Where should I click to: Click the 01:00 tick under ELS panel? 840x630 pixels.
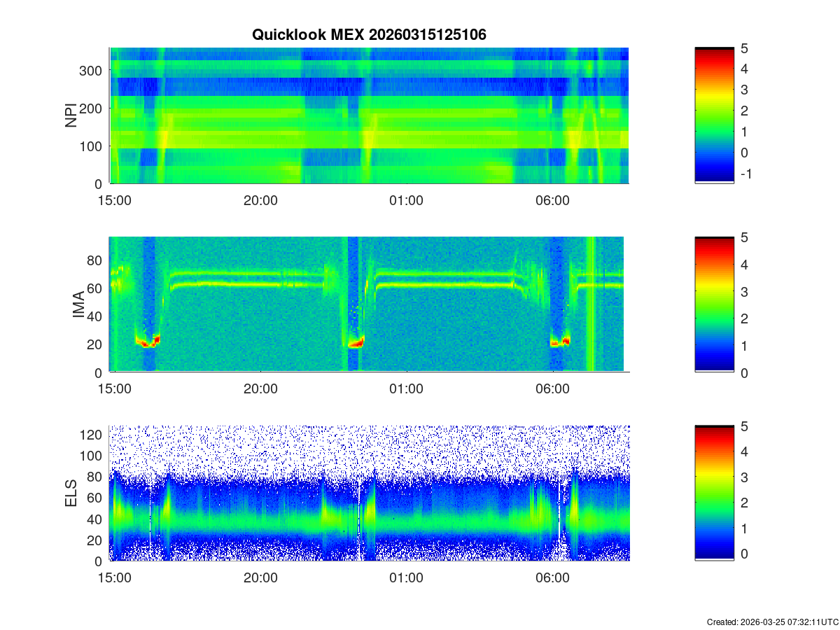[x=406, y=579]
